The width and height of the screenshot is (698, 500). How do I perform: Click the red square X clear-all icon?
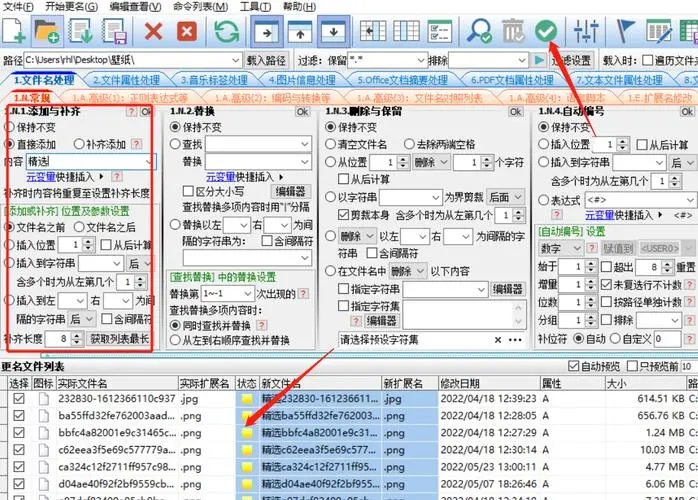pyautogui.click(x=187, y=32)
